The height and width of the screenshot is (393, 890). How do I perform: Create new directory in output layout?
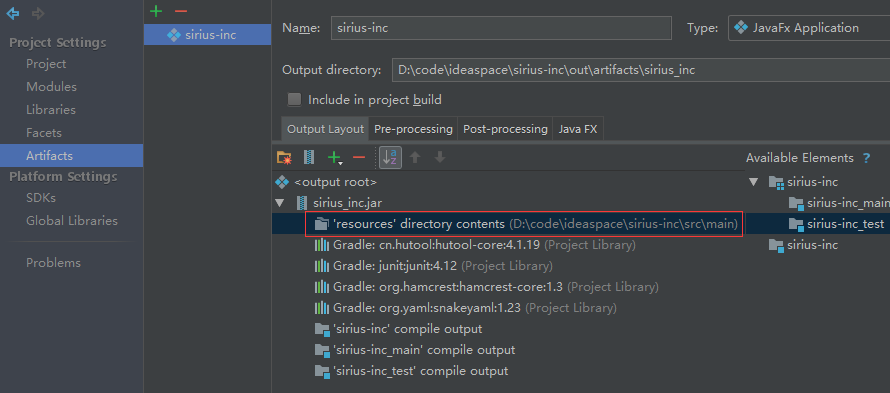[x=284, y=157]
